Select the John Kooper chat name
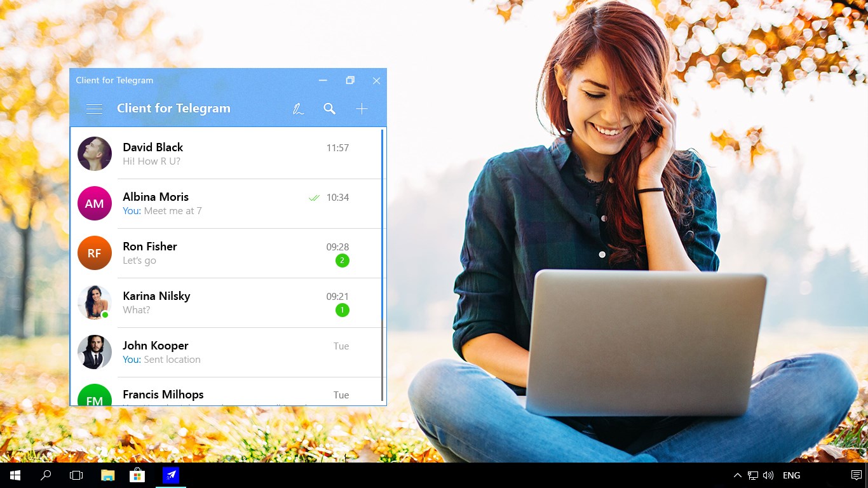The height and width of the screenshot is (488, 868). click(156, 346)
